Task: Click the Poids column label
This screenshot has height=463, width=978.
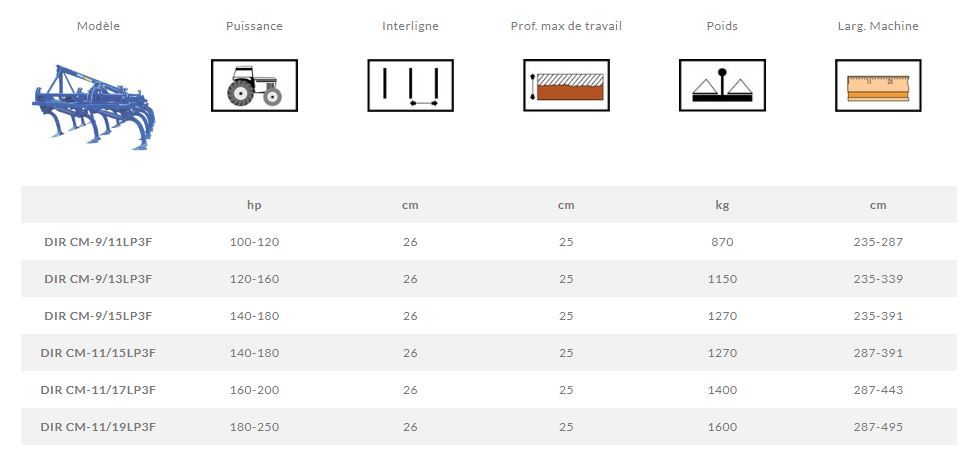Action: 722,26
